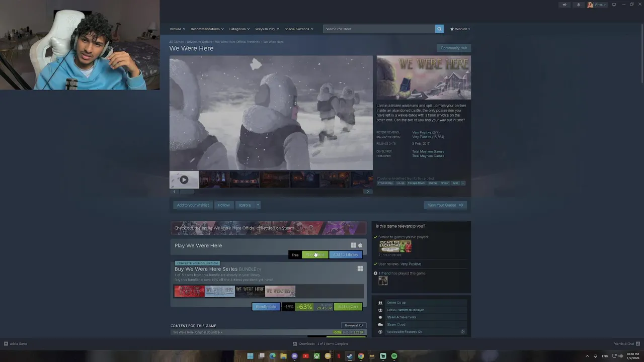Expand more tags with plus button

coord(463,183)
